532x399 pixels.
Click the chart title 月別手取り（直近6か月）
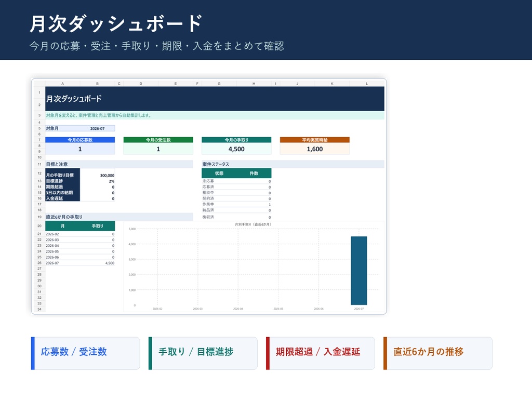tap(253, 224)
